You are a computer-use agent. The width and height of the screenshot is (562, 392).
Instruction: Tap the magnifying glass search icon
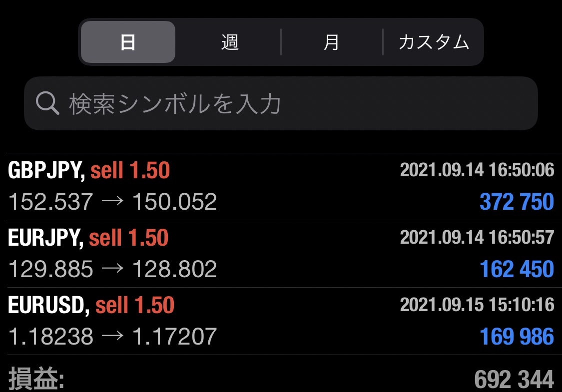[47, 103]
